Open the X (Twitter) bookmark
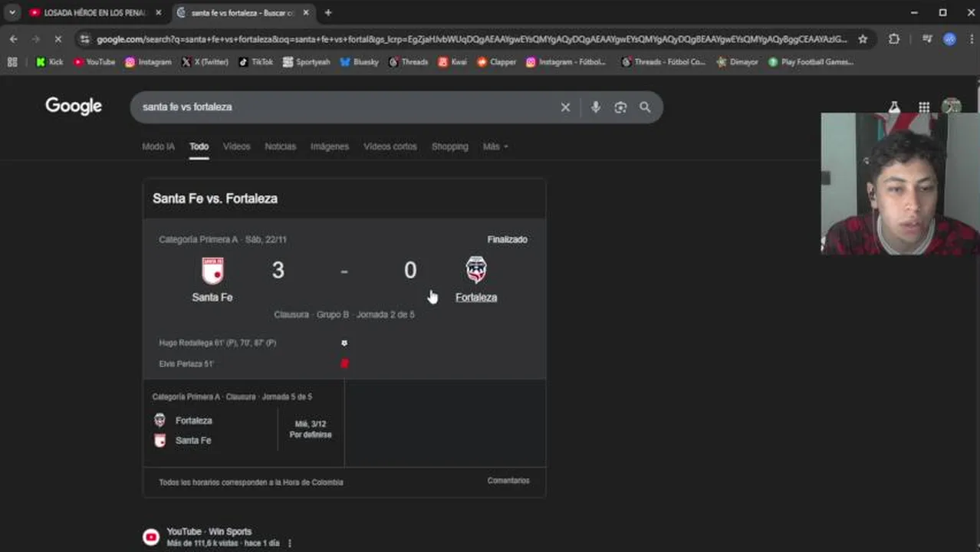980x552 pixels. (205, 62)
